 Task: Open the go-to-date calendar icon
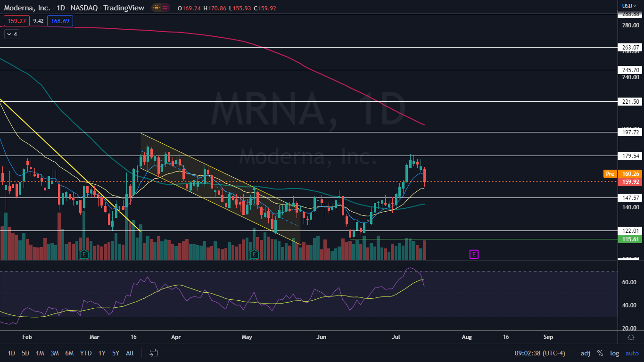[153, 353]
